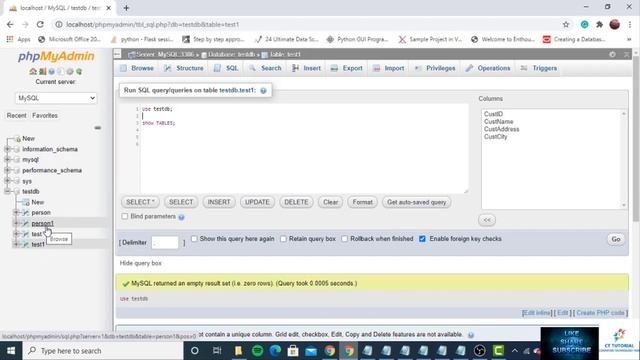This screenshot has height=360, width=640.
Task: Open the help icon beside Bind parameters
Action: tap(181, 217)
